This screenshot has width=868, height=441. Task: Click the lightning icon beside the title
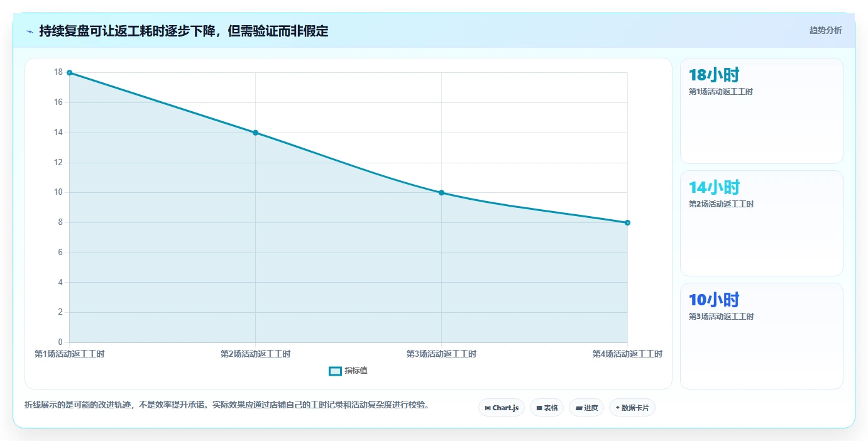pyautogui.click(x=30, y=31)
